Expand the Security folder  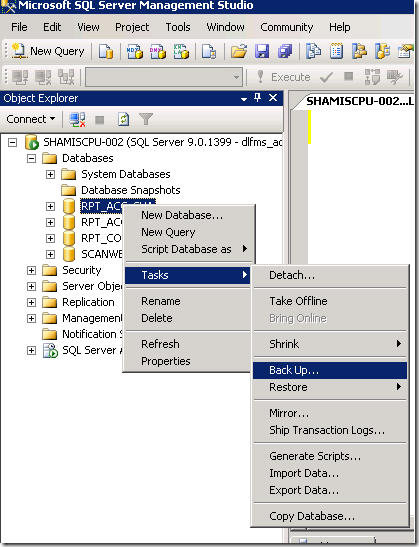pos(31,270)
